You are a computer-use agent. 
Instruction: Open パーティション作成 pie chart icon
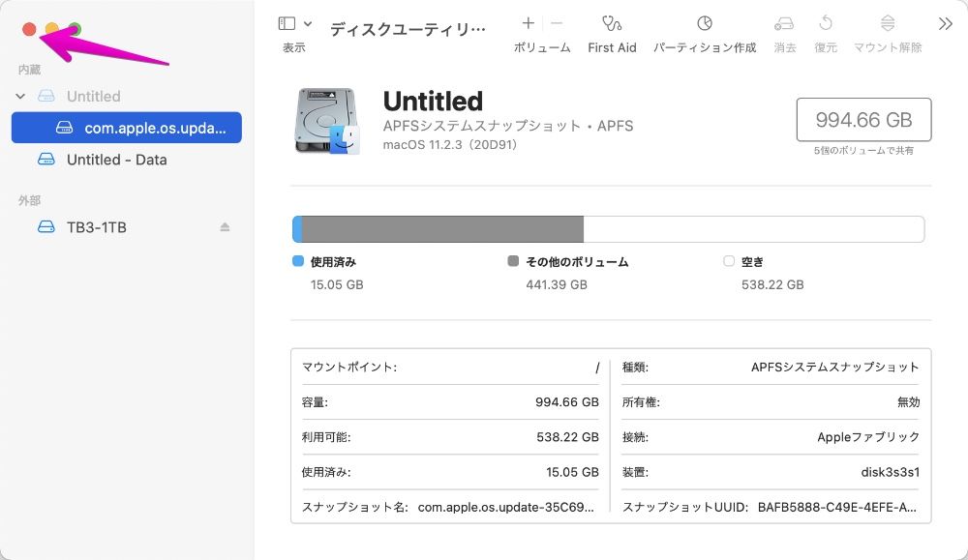coord(705,23)
